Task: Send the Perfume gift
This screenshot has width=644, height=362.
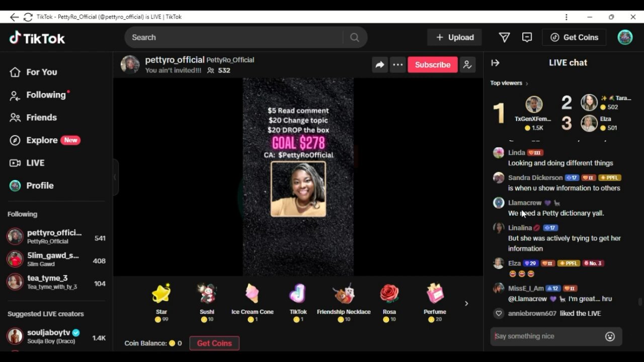Action: (435, 302)
